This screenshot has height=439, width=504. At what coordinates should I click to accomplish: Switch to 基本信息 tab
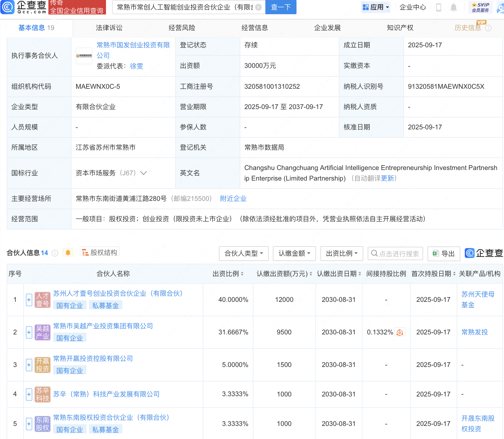click(36, 28)
